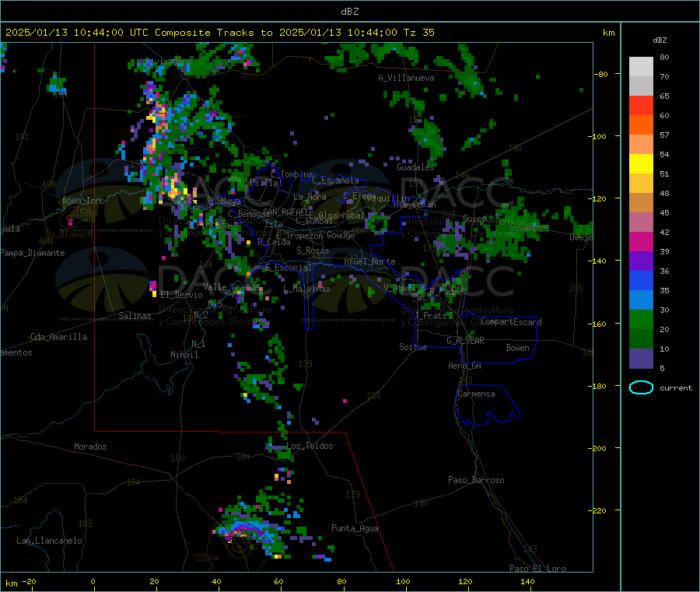This screenshot has width=700, height=592.
Task: Select the dark green 10–20 dBZ swatch
Action: click(641, 339)
